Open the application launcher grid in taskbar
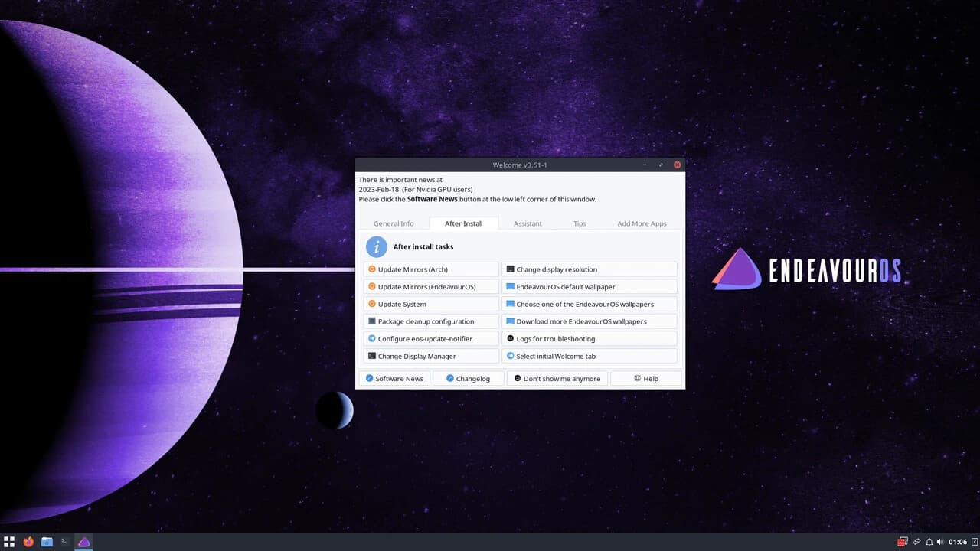This screenshot has height=551, width=980. (x=9, y=542)
